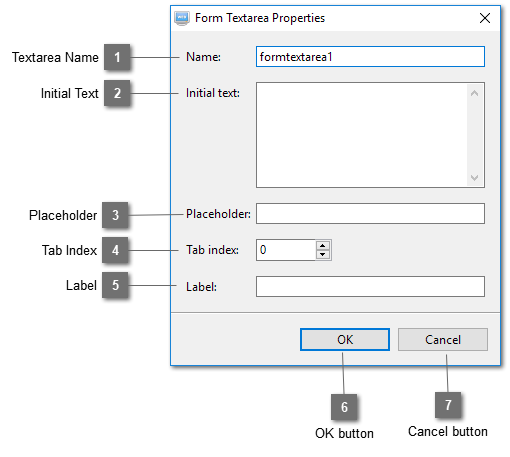Click the Label input field

370,286
